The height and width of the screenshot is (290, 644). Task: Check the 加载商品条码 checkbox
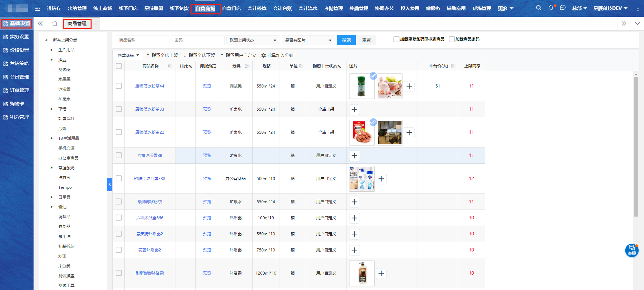[x=451, y=39]
